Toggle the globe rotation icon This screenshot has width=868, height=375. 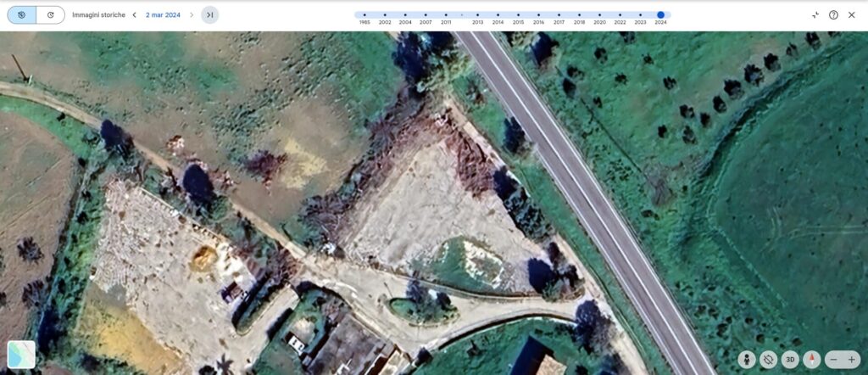(768, 359)
